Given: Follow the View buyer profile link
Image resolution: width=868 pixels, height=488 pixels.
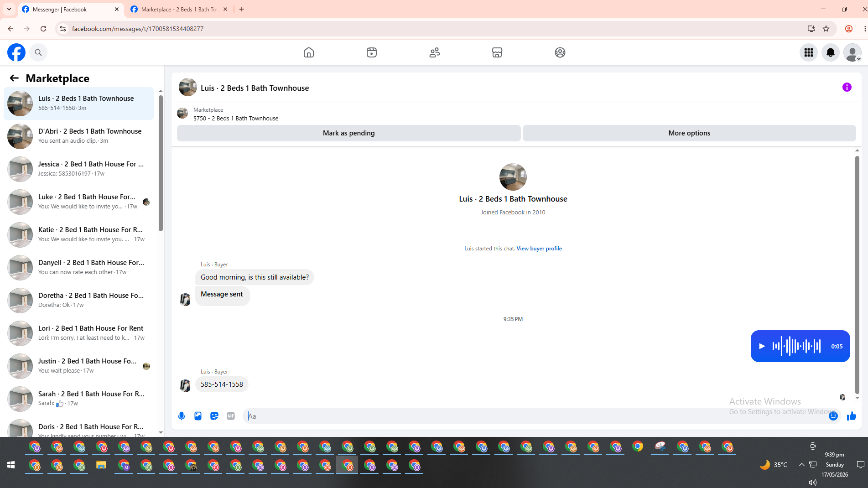Looking at the screenshot, I should click(x=539, y=249).
